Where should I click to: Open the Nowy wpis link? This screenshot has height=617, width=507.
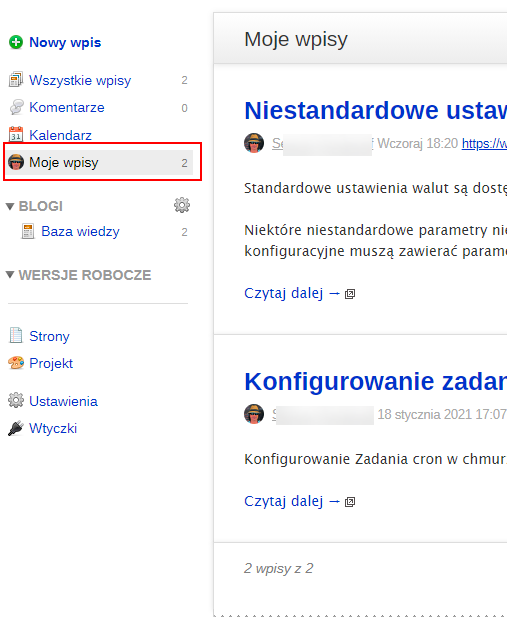pyautogui.click(x=65, y=42)
